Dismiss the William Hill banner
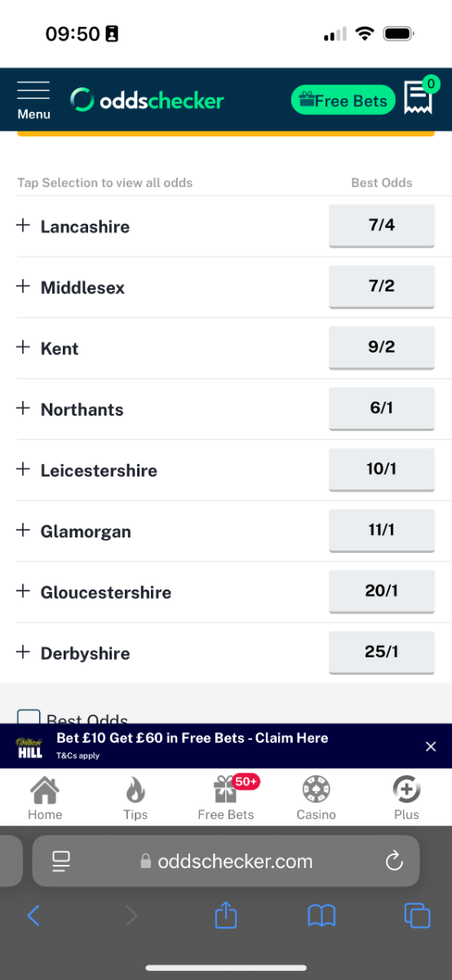 point(431,746)
